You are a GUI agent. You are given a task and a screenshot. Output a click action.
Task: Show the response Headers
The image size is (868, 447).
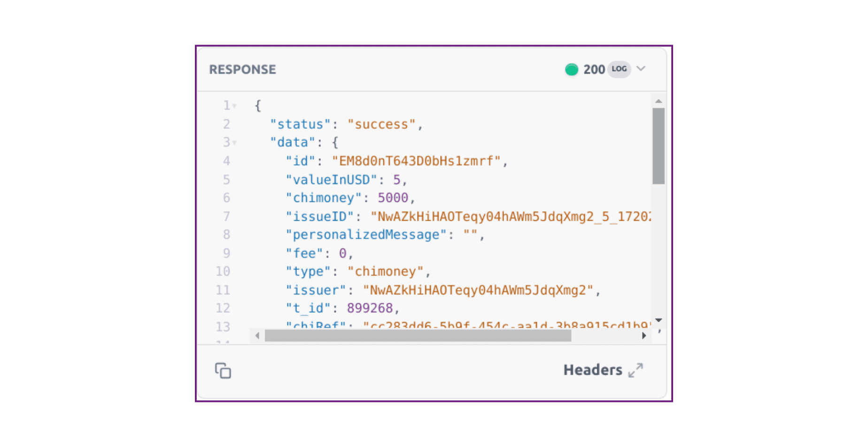point(593,370)
